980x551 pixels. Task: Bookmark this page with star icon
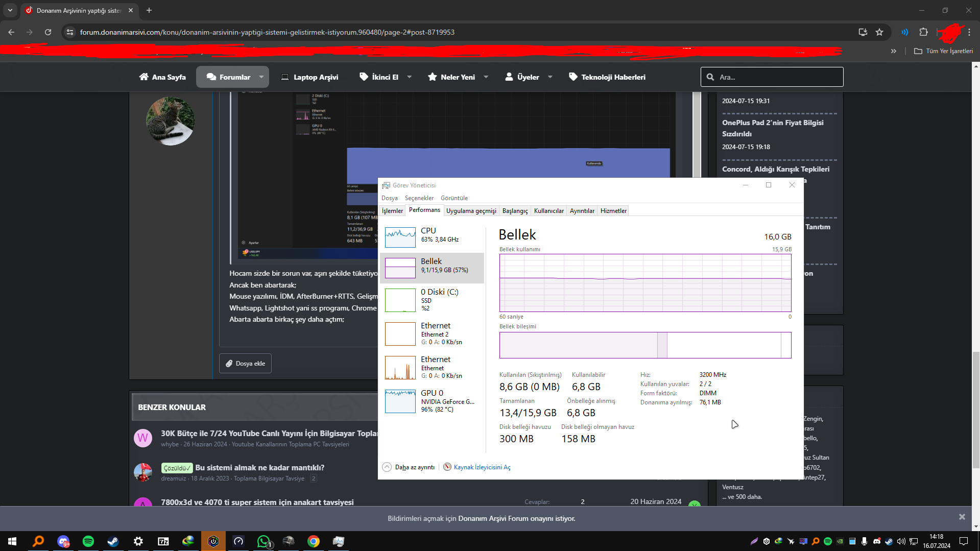pyautogui.click(x=879, y=32)
